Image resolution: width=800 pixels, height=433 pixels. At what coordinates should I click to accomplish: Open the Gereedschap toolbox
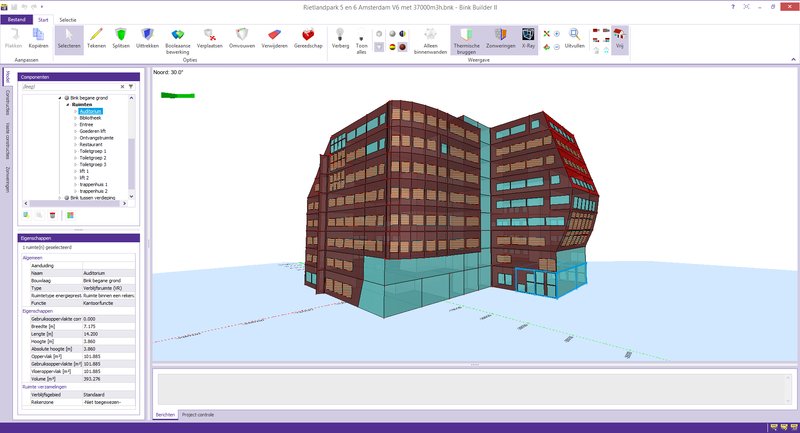click(x=308, y=39)
